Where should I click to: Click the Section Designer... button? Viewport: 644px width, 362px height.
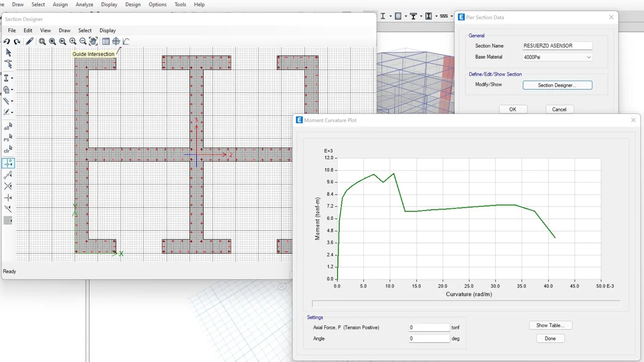[558, 85]
